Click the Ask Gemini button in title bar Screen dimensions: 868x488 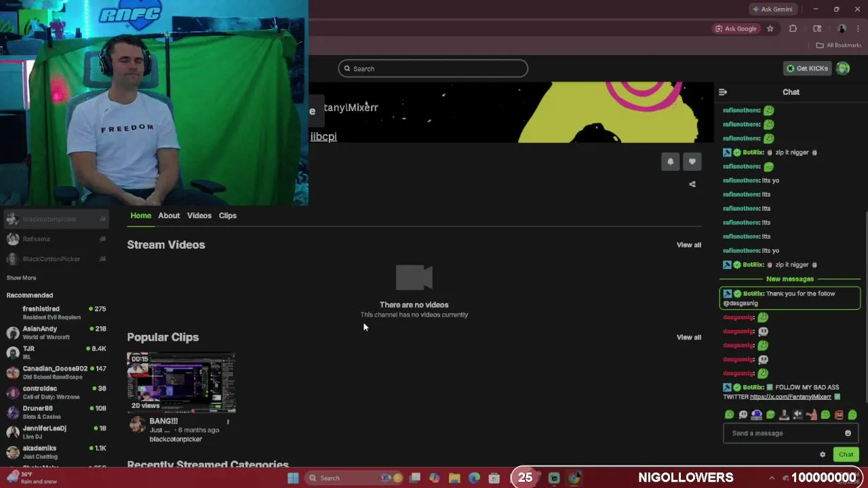point(772,9)
